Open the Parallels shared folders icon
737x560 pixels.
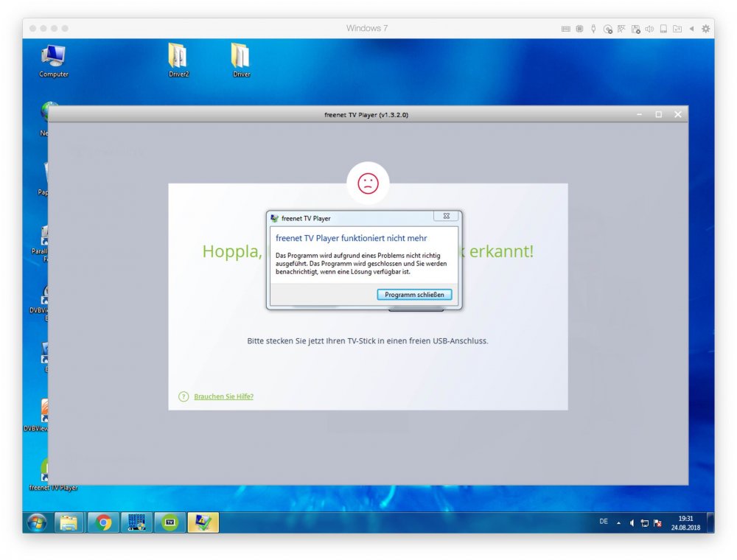tap(677, 29)
